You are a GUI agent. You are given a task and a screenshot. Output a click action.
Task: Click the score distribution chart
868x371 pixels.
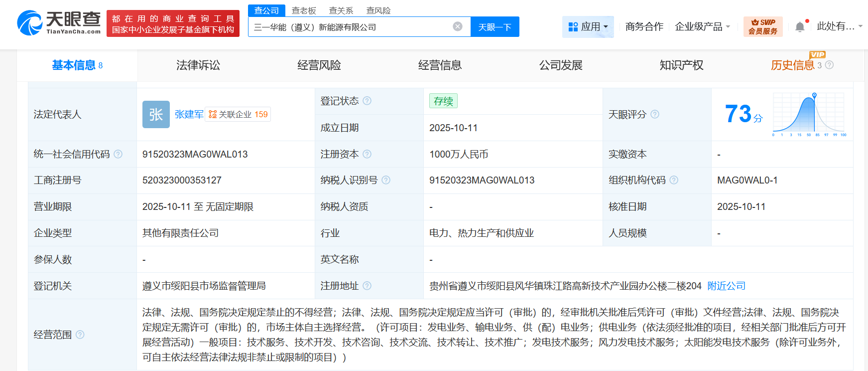pos(809,114)
